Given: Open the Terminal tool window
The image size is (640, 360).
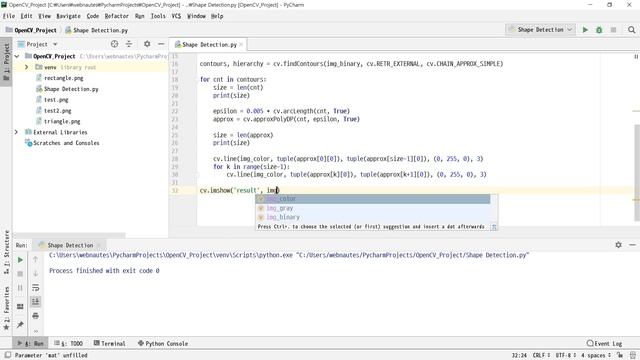Looking at the screenshot, I should coord(109,343).
